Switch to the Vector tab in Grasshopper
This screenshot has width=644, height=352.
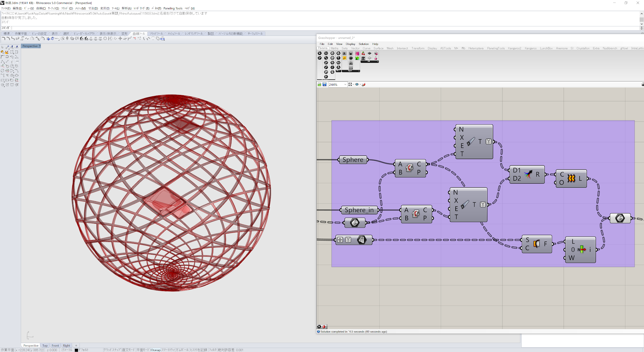355,48
